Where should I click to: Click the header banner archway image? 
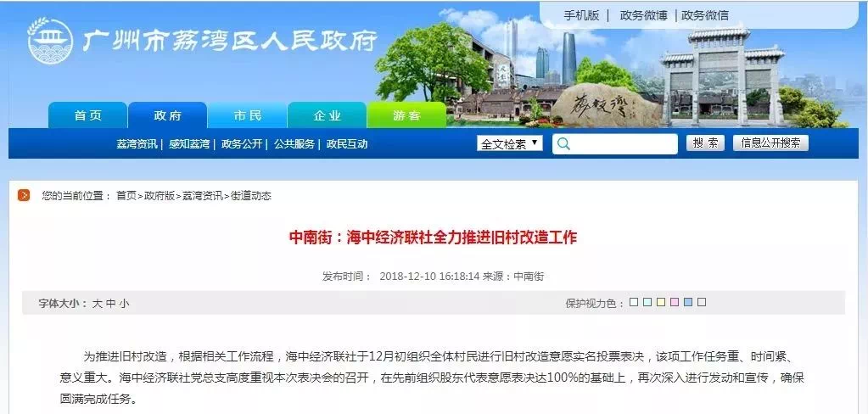[722, 77]
